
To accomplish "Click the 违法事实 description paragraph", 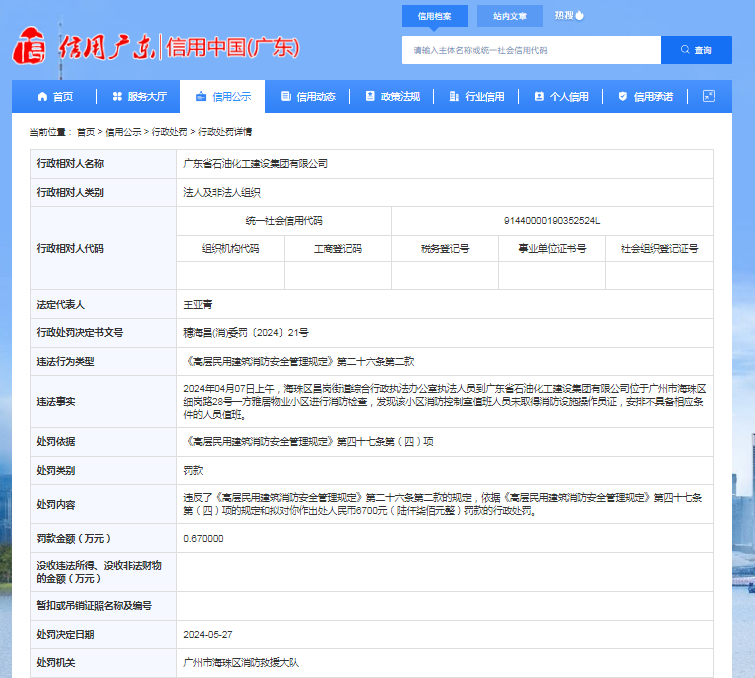I will click(x=444, y=402).
